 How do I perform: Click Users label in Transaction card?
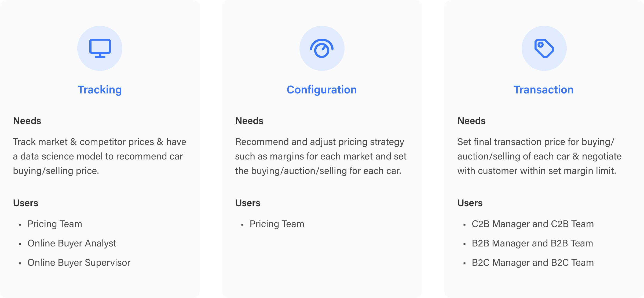coord(470,203)
